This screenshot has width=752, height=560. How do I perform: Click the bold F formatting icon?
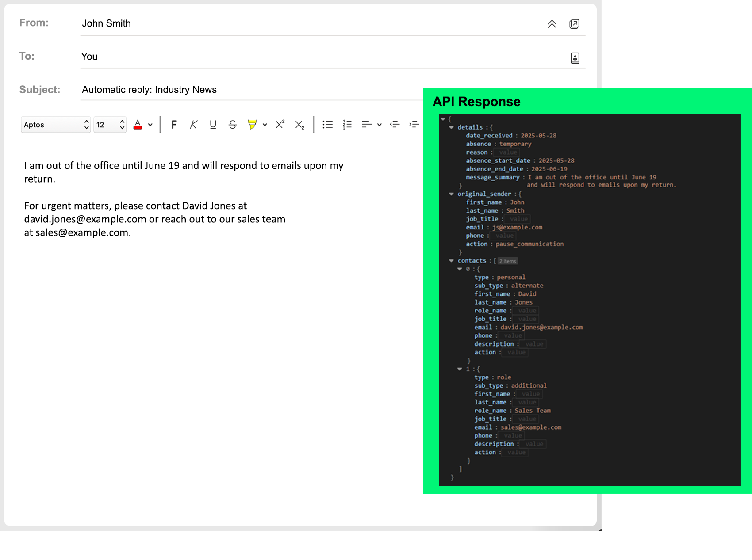tap(174, 125)
